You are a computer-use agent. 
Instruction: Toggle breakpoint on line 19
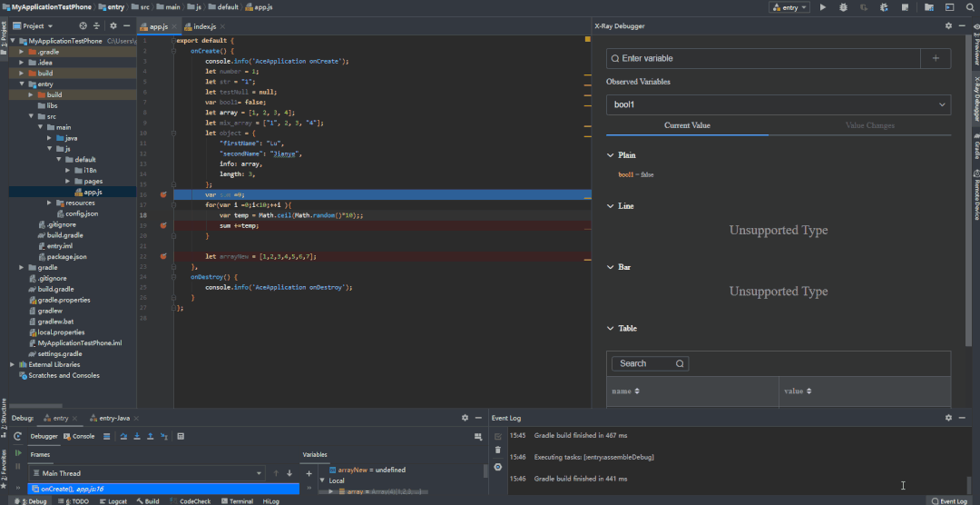[x=163, y=225]
